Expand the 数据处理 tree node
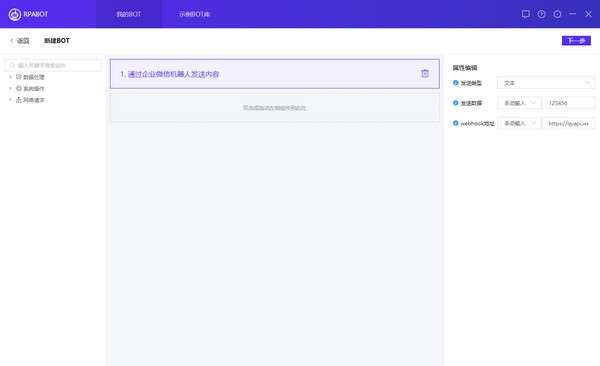 coord(10,77)
